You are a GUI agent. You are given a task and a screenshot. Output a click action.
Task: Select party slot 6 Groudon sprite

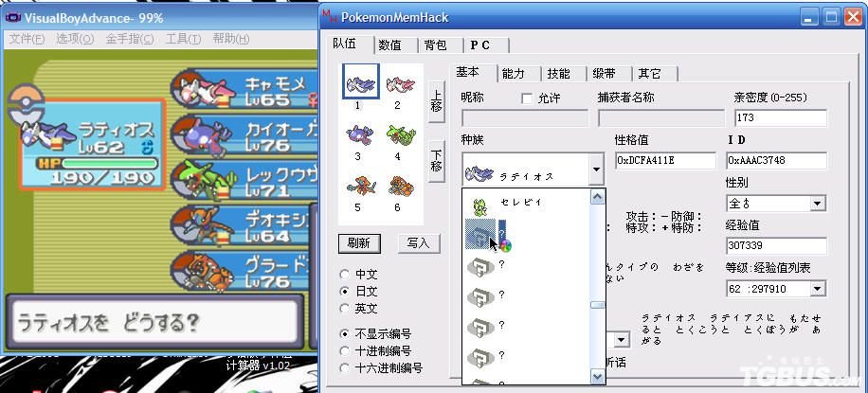click(x=400, y=187)
